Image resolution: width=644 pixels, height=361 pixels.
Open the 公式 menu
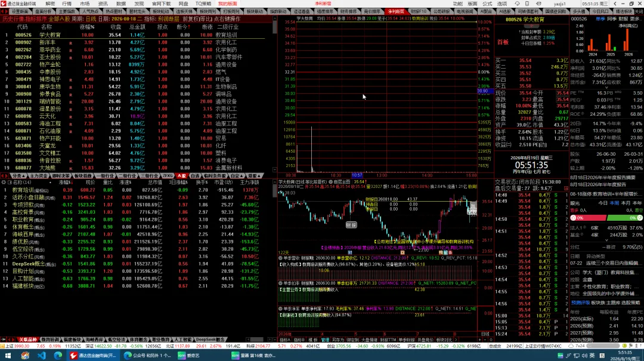point(487,4)
